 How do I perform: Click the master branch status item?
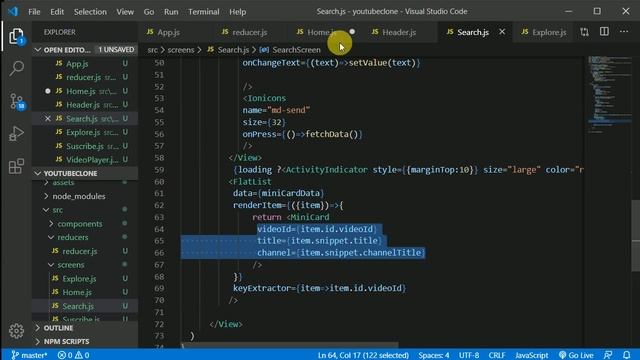point(29,355)
